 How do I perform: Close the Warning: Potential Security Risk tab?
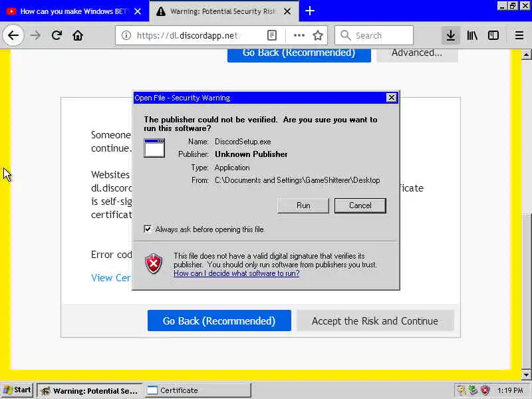click(287, 11)
